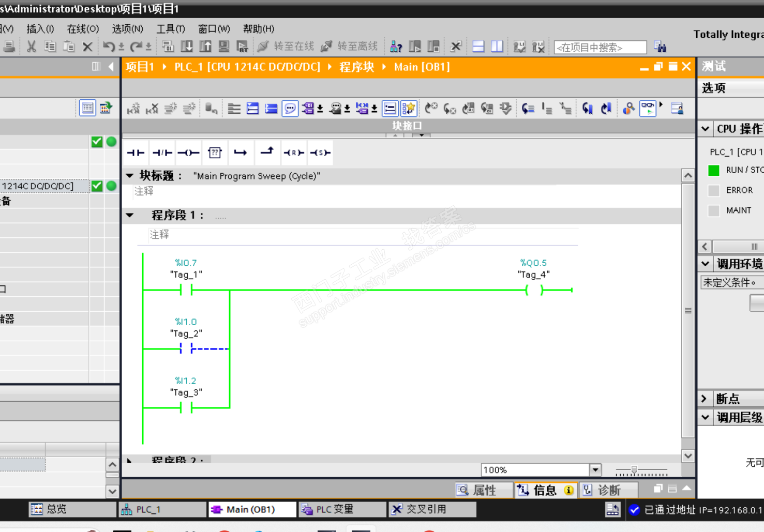Toggle the favorites star button in editor toolbar
Viewport: 764px width, 532px height.
click(x=409, y=109)
